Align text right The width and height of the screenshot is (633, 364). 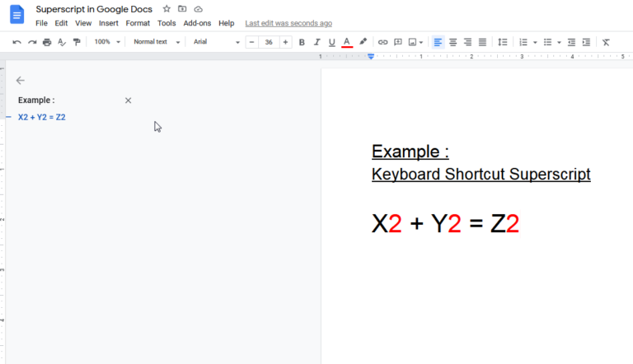pyautogui.click(x=467, y=42)
